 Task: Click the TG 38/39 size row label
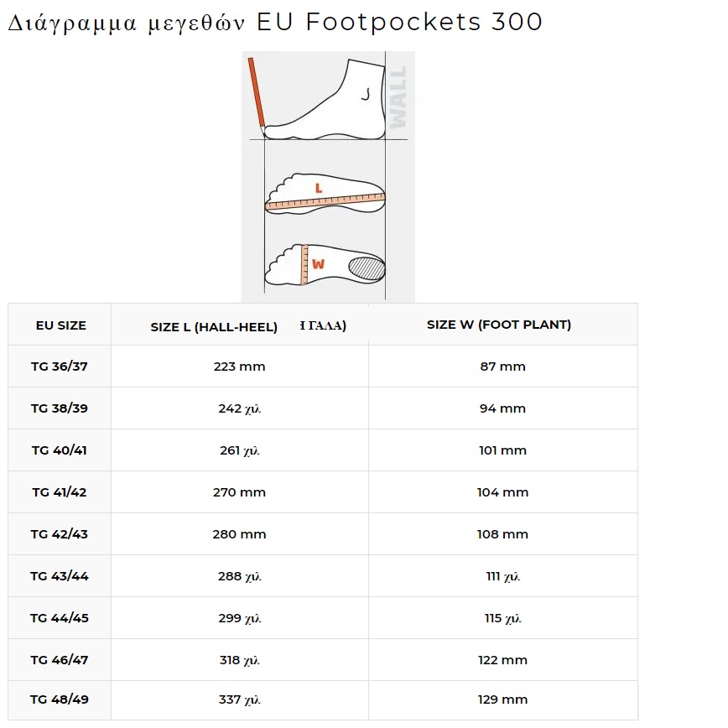60,408
